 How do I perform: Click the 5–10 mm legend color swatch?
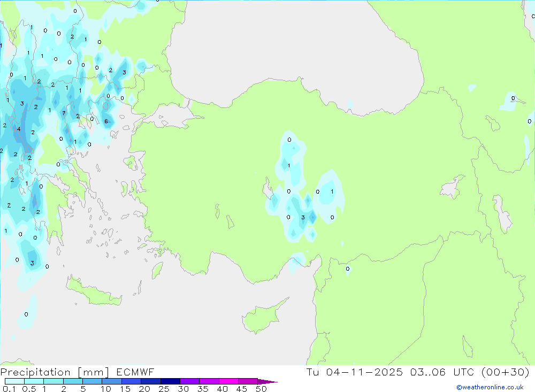(x=93, y=381)
